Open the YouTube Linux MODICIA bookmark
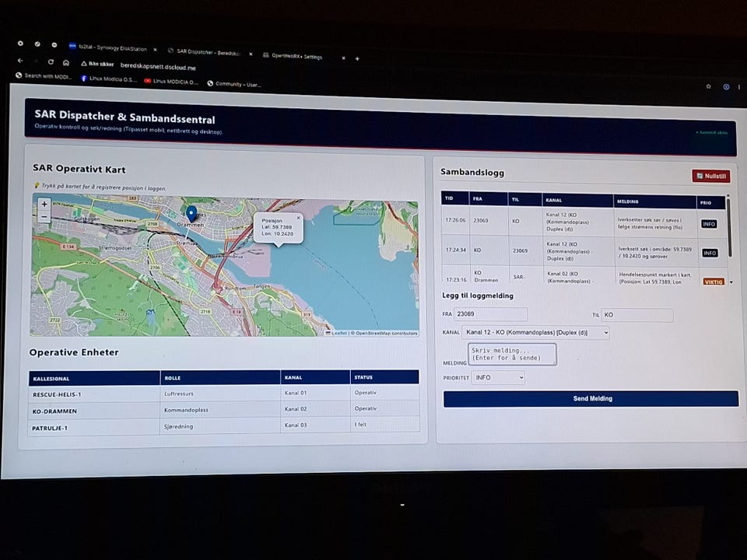 coord(171,82)
